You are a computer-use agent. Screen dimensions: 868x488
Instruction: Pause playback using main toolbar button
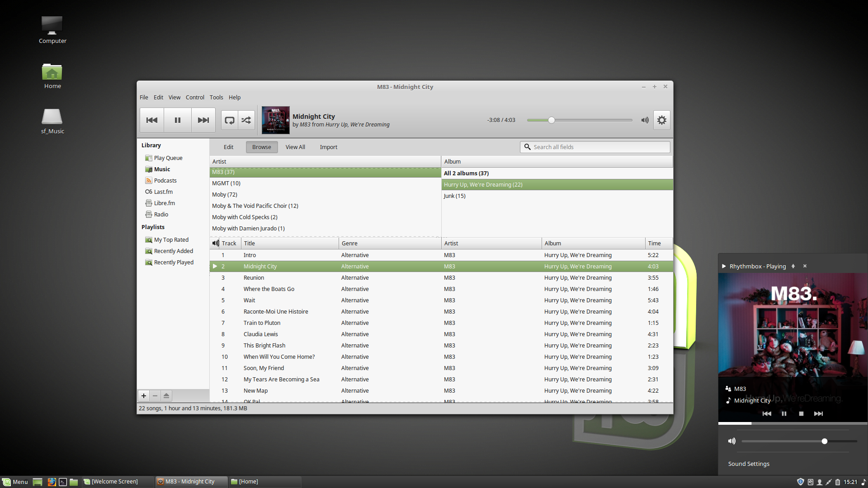[x=178, y=120]
